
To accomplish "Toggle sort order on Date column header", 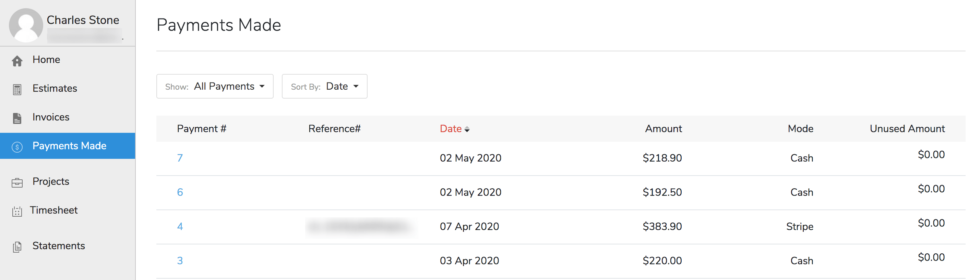I will click(x=454, y=129).
